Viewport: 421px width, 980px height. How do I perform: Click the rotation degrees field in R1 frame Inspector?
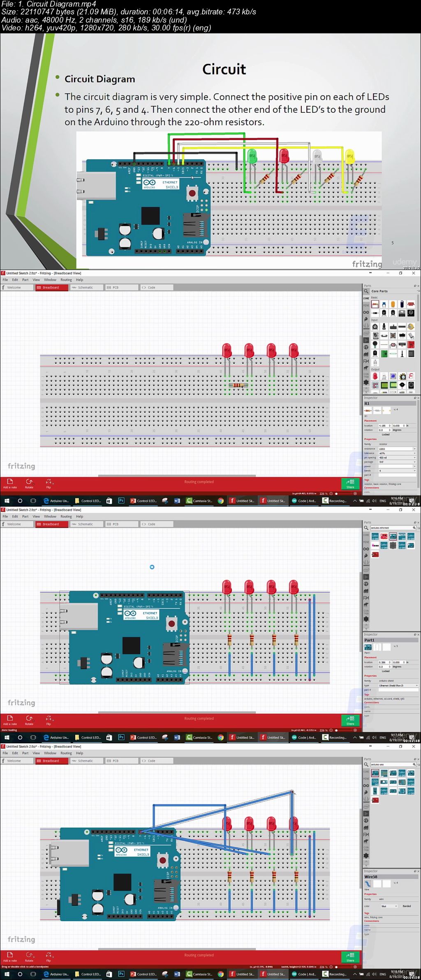tap(385, 430)
